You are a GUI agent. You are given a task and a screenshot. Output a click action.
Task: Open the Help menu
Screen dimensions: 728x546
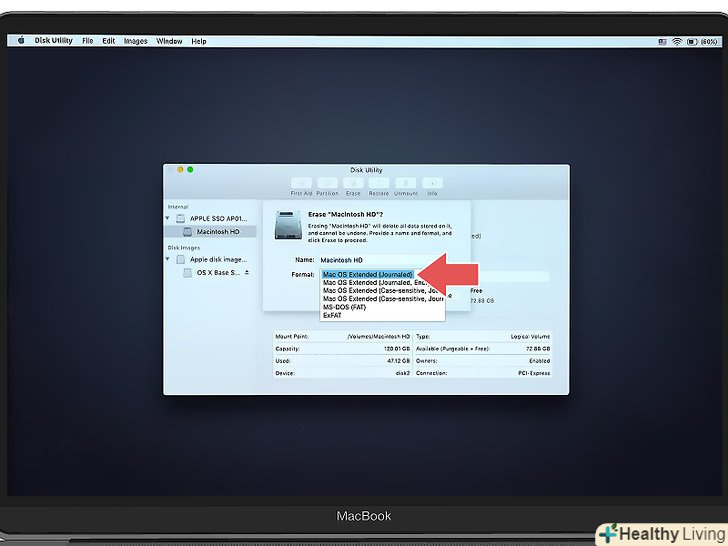click(x=199, y=41)
